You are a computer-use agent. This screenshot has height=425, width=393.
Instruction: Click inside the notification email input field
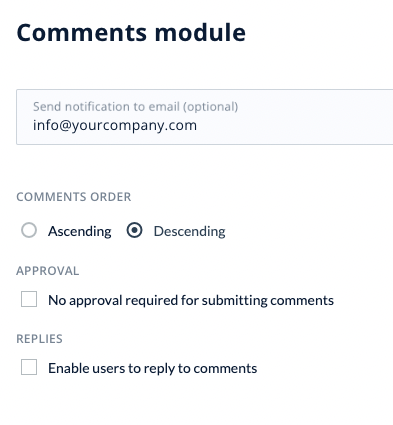point(205,117)
